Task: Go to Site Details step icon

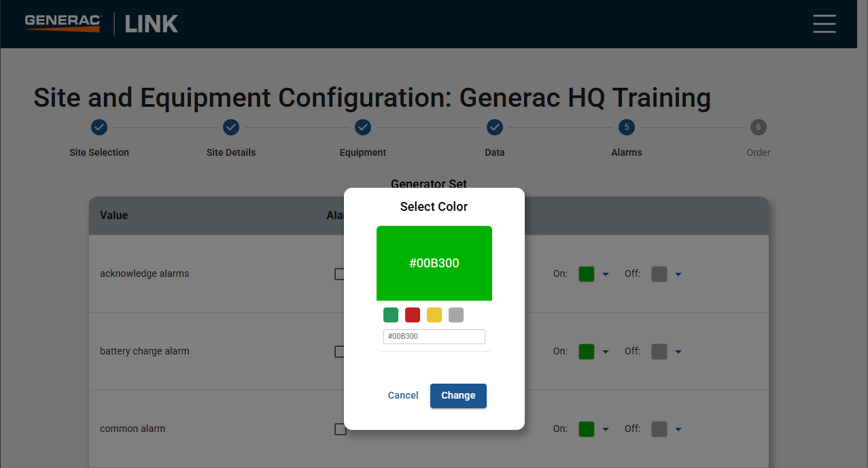Action: [231, 127]
